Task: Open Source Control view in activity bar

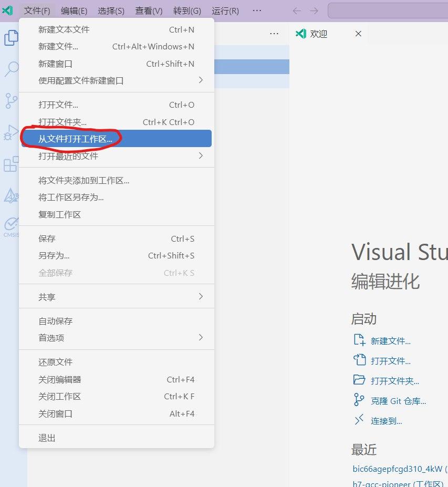Action: (11, 101)
